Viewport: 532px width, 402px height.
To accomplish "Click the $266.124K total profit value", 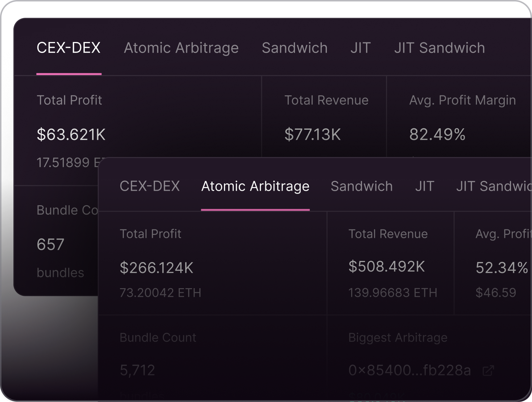I will pos(157,268).
